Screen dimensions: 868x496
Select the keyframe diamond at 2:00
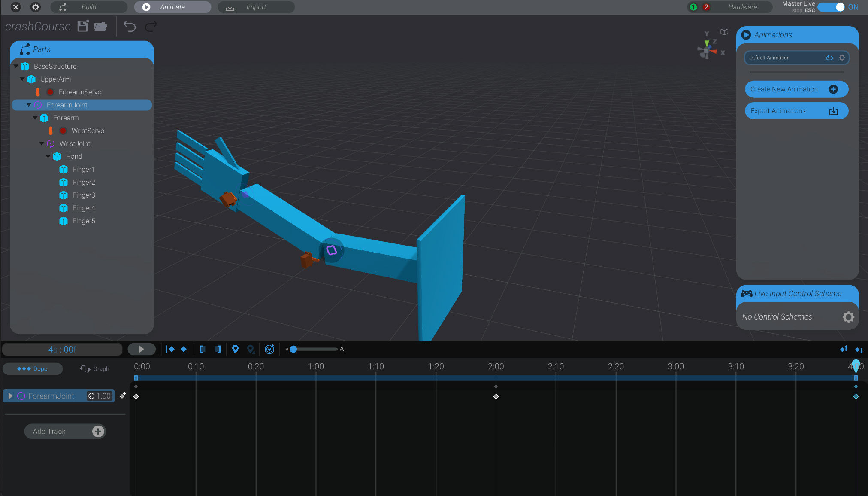tap(496, 396)
